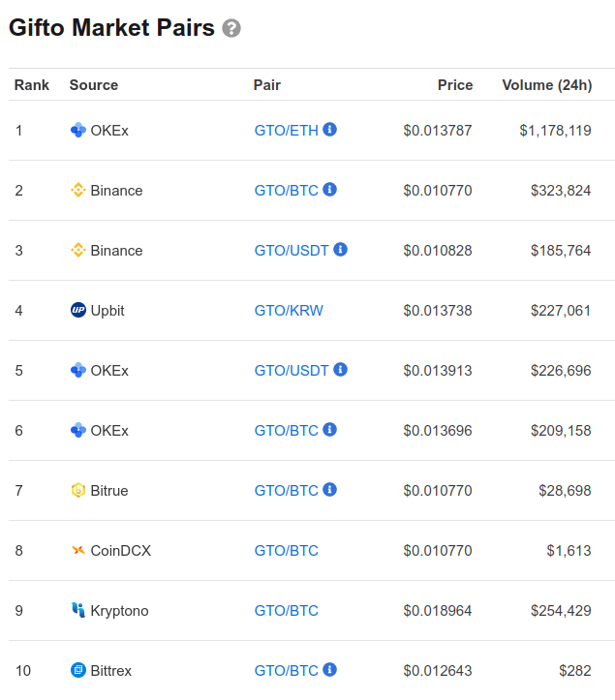
Task: Select the Binance source name in rank 2
Action: click(116, 191)
